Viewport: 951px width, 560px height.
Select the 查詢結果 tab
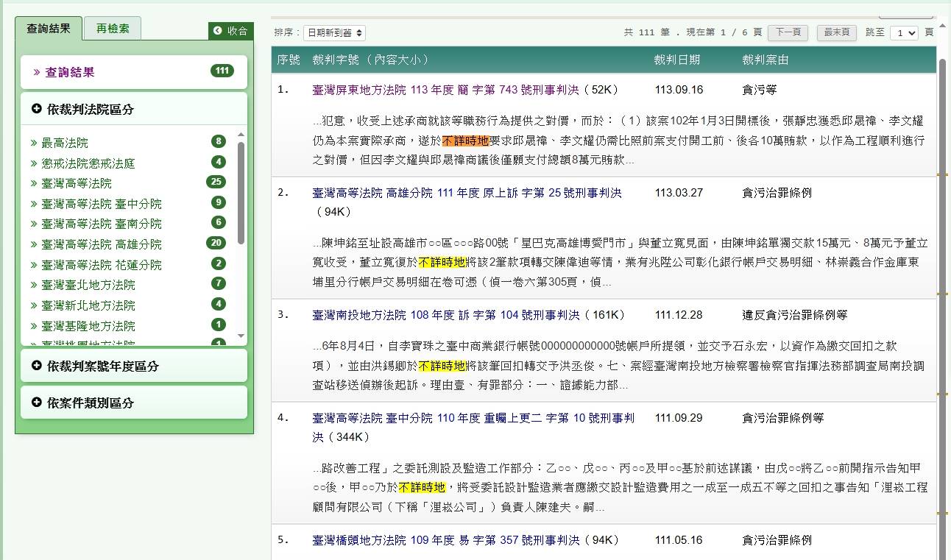pyautogui.click(x=49, y=29)
